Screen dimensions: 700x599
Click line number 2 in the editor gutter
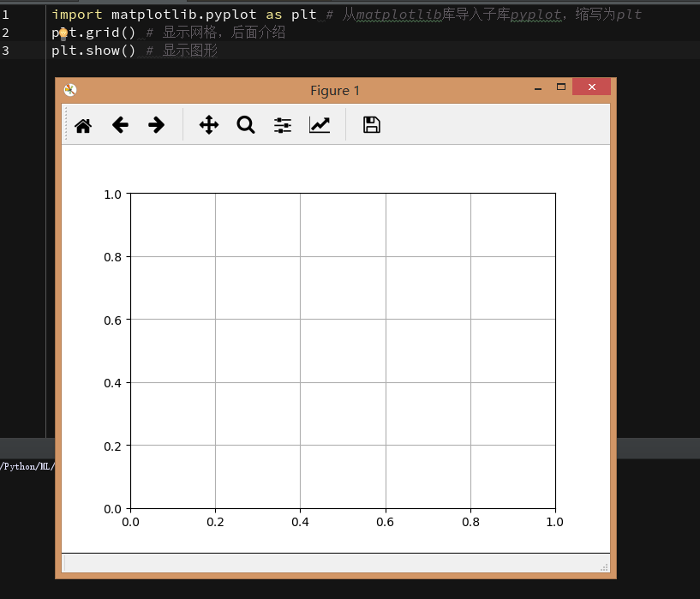tap(5, 33)
